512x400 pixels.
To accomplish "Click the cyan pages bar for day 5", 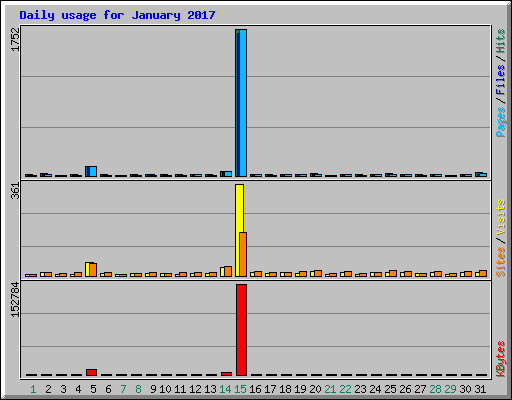I will click(93, 171).
